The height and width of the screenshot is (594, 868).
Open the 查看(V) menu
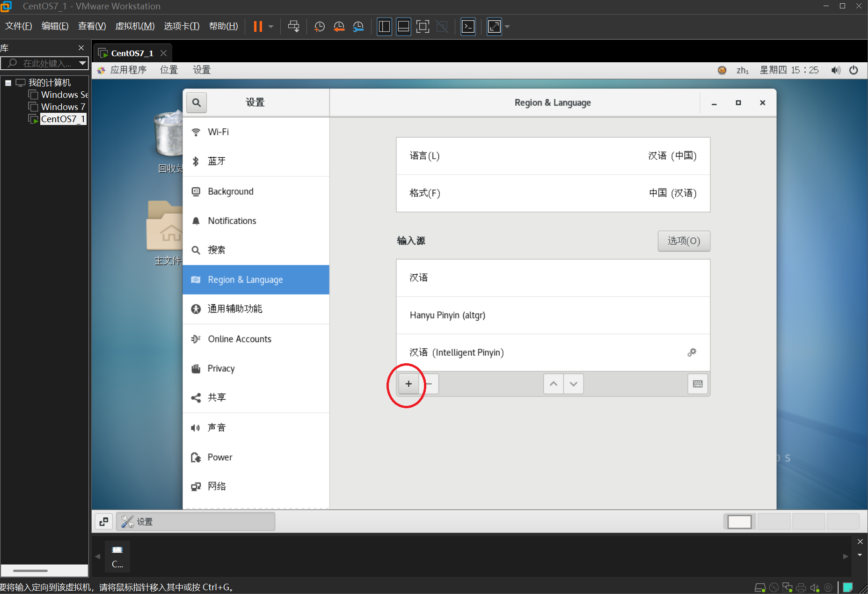pos(92,26)
